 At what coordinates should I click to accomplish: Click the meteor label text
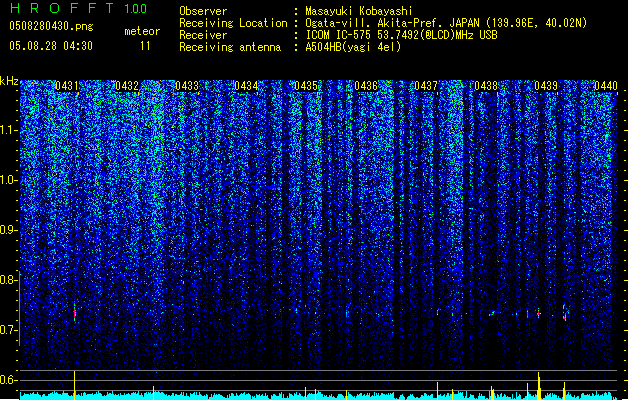[142, 31]
